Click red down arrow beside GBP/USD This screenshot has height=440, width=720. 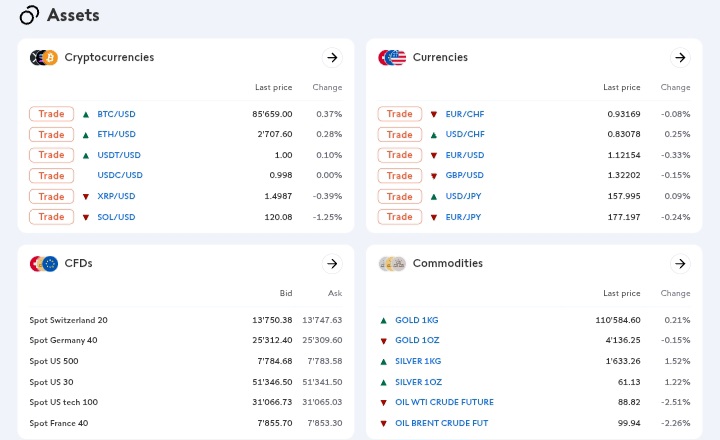433,176
